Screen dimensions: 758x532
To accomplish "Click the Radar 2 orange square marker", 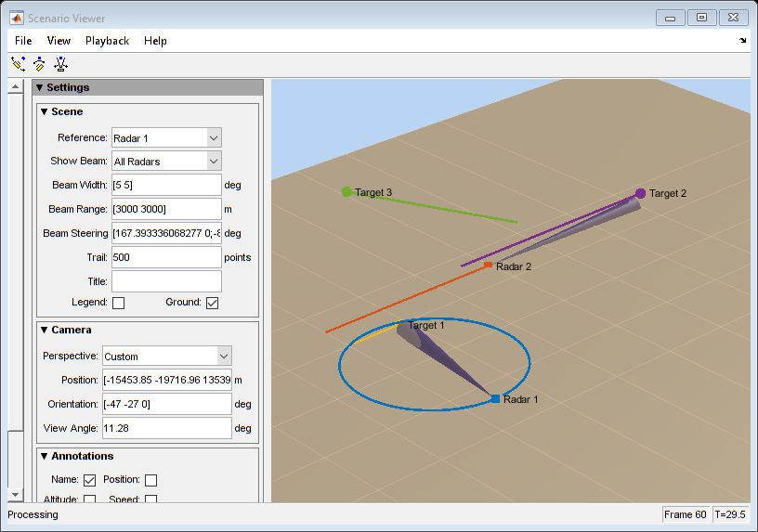I will click(489, 265).
